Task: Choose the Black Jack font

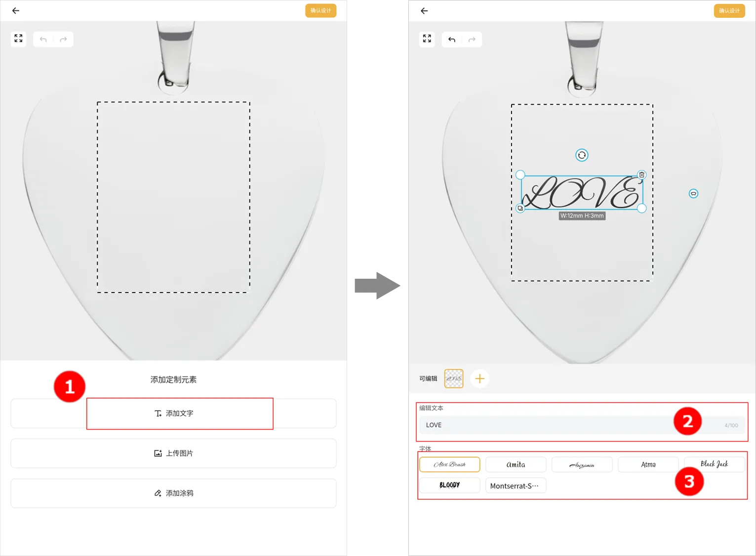Action: (714, 464)
